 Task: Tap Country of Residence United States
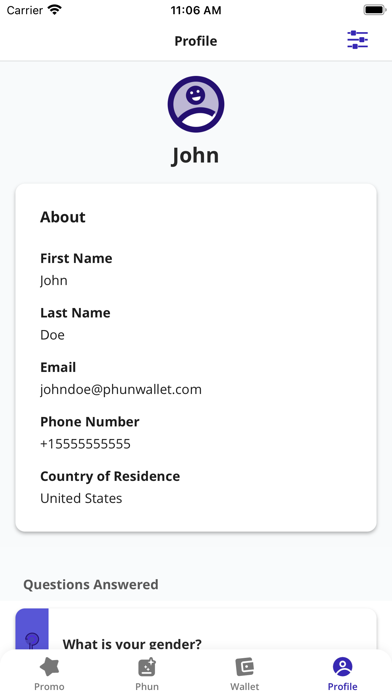[x=81, y=498]
